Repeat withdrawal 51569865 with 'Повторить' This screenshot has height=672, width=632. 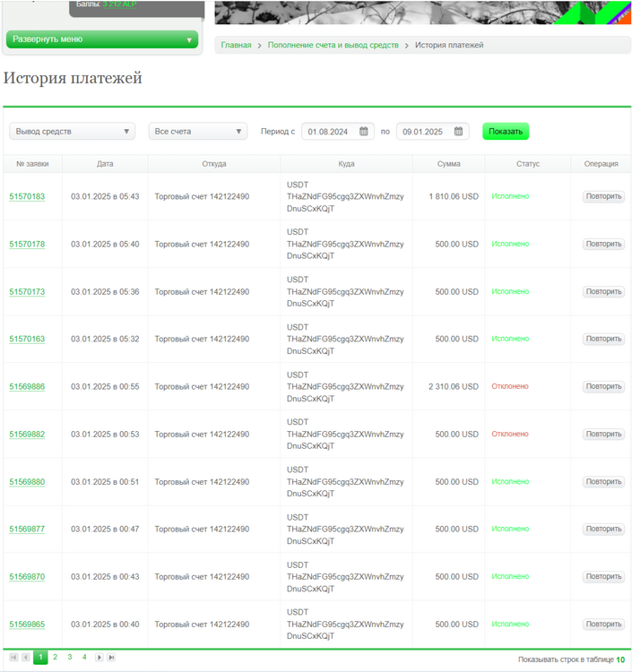coord(603,624)
